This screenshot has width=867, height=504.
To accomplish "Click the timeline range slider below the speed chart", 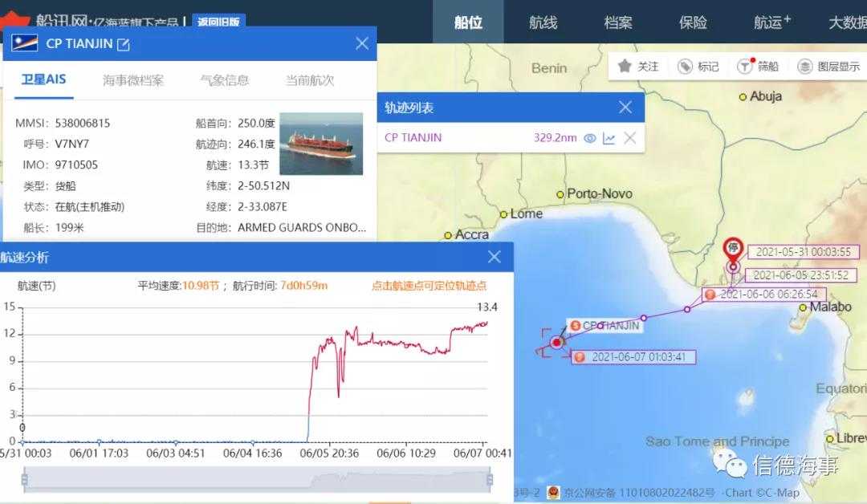I will point(257,481).
